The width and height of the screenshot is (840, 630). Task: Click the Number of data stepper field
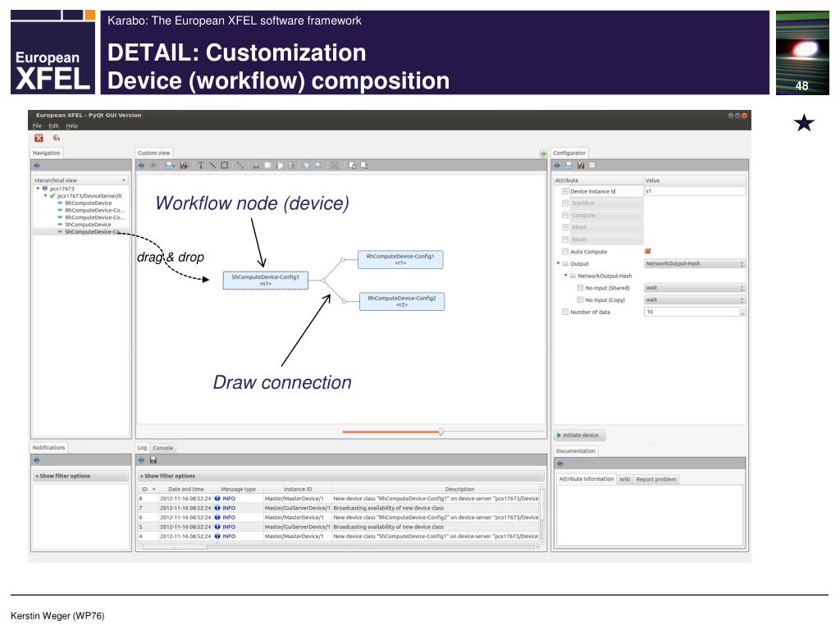(x=694, y=312)
